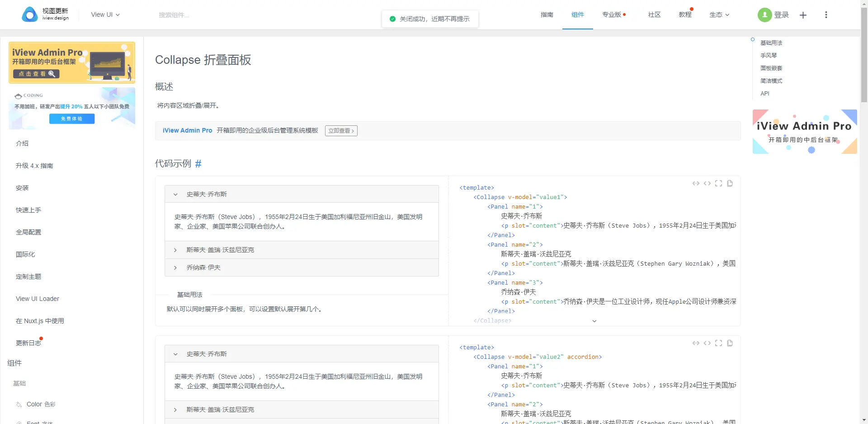Click the iView Design logo in the header

click(x=45, y=14)
